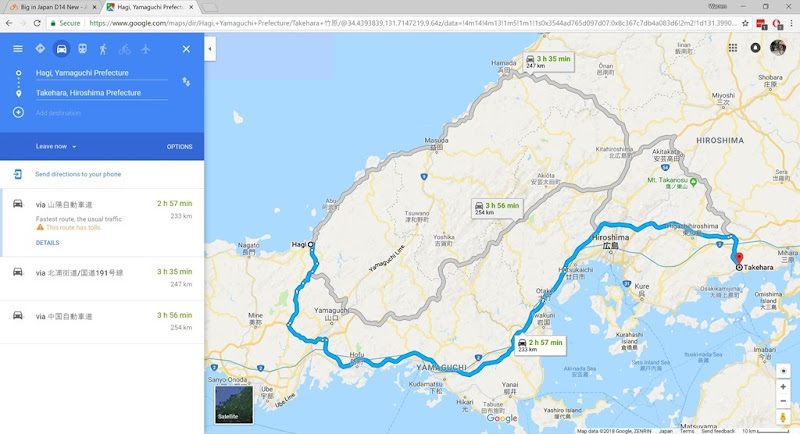Expand DETAILS for the fastest route

pos(47,243)
